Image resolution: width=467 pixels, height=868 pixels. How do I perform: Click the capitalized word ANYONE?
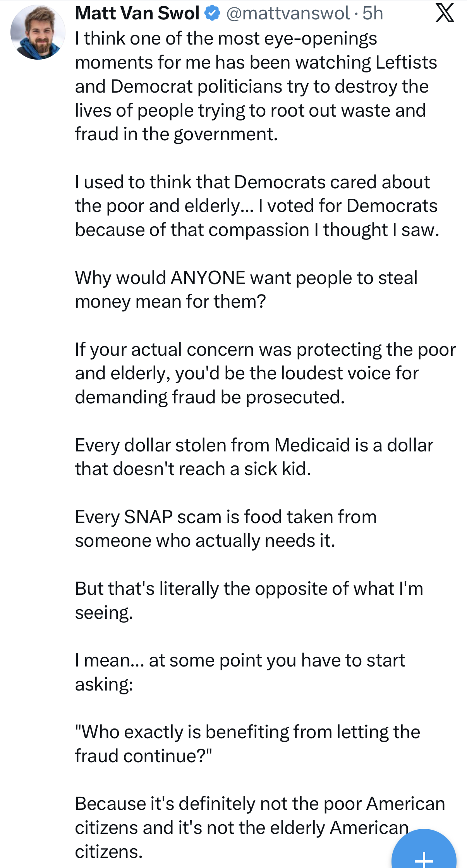[208, 278]
